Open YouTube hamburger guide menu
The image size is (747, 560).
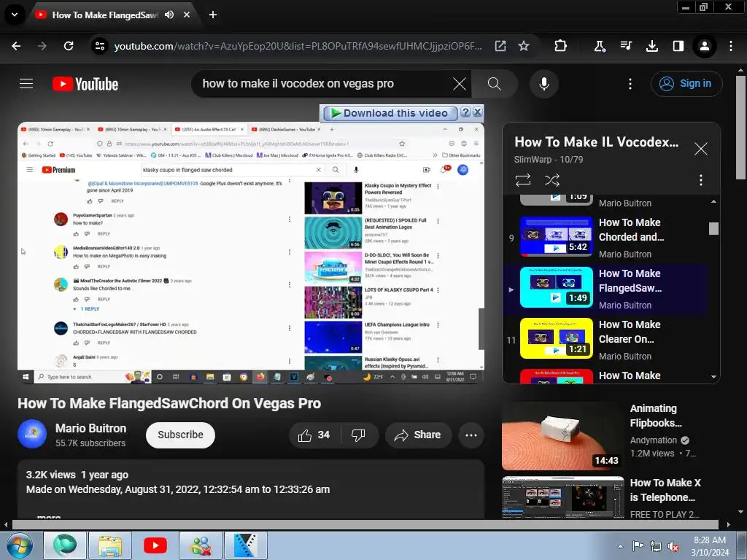pyautogui.click(x=26, y=84)
